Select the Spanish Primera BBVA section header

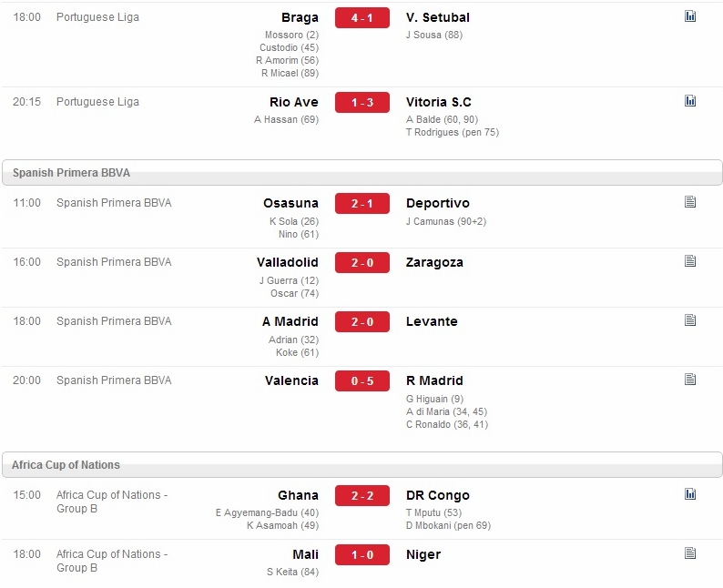tap(362, 173)
